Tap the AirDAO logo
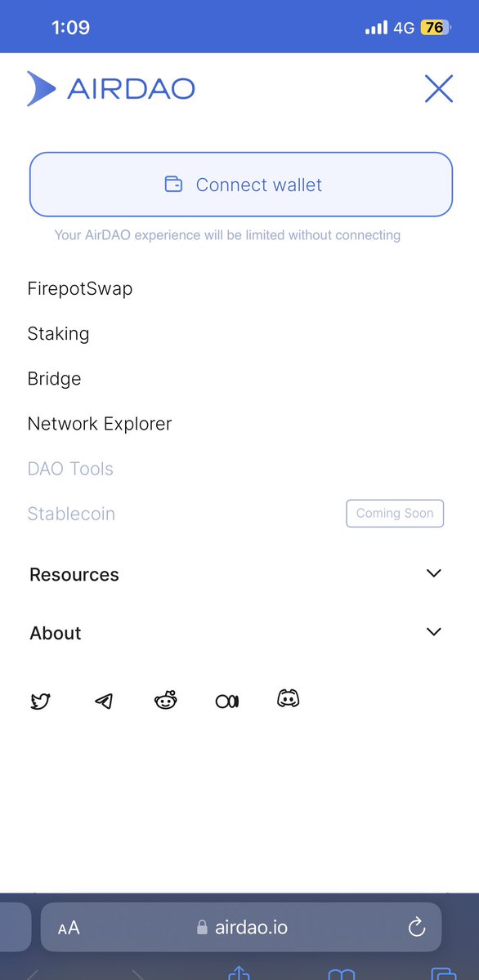Viewport: 479px width, 980px height. pyautogui.click(x=111, y=88)
